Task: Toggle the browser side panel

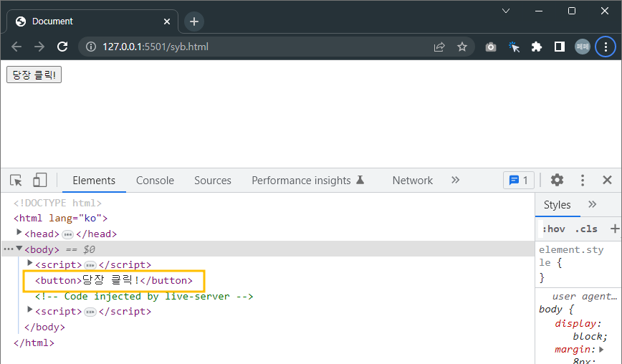Action: coord(560,47)
